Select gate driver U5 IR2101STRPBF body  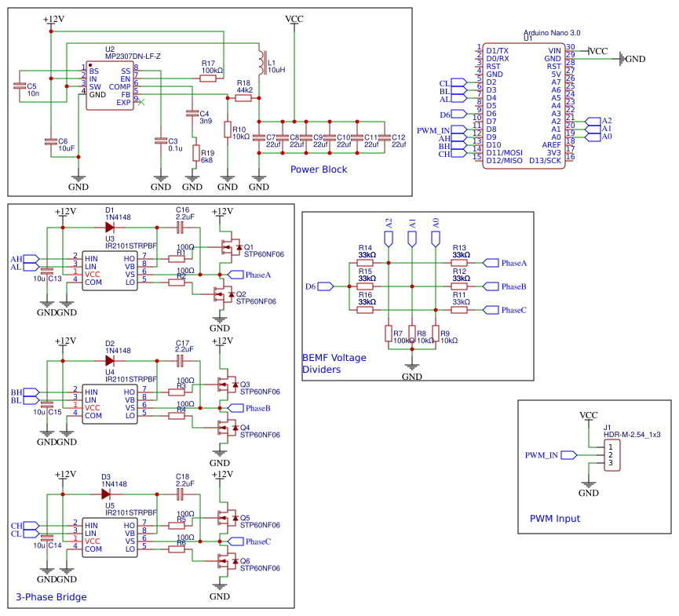click(110, 538)
